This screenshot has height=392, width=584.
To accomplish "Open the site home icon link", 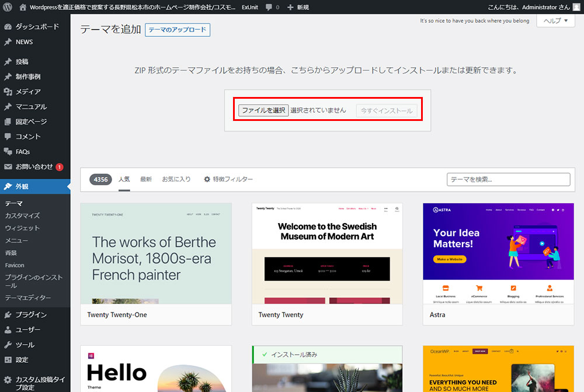I will 23,7.
